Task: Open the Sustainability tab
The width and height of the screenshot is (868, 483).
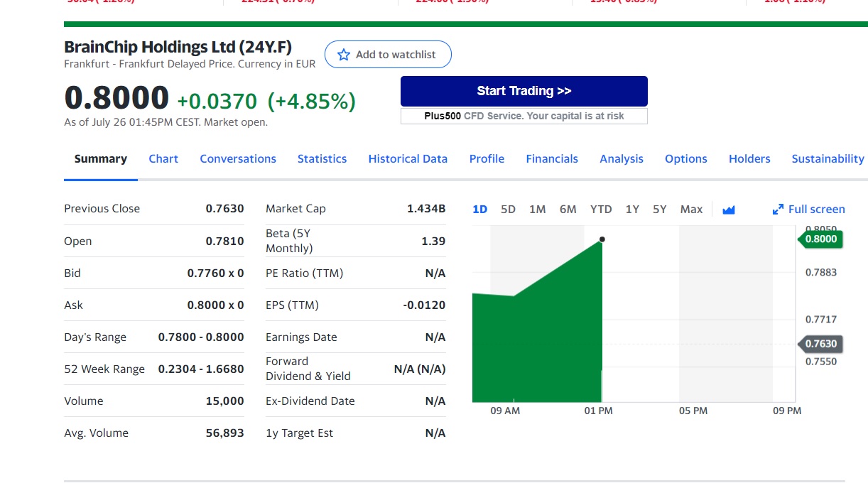Action: point(828,159)
